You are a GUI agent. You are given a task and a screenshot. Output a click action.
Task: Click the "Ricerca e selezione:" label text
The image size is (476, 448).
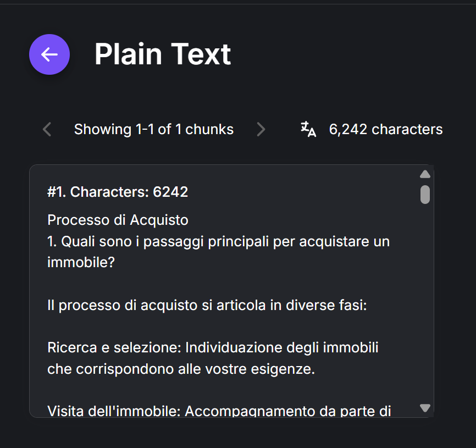tap(114, 348)
